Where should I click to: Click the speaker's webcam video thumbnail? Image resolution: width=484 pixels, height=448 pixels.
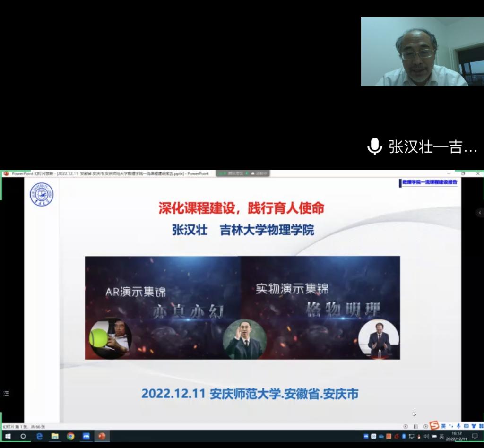(415, 52)
